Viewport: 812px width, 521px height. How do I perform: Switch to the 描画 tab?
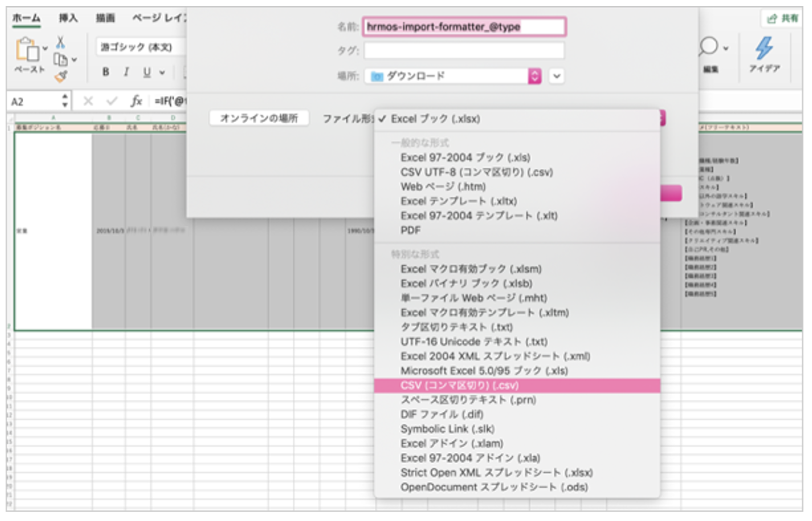tap(105, 18)
